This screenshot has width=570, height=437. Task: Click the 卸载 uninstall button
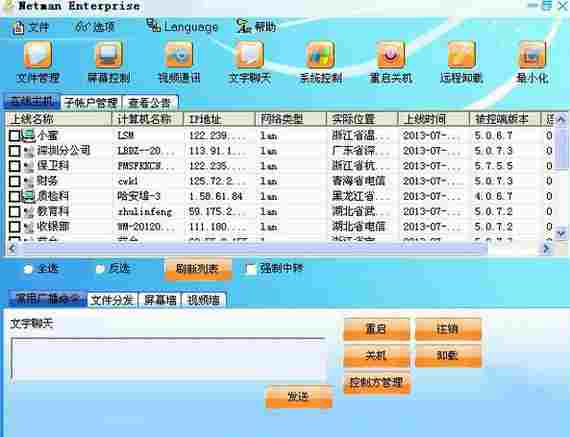(448, 355)
